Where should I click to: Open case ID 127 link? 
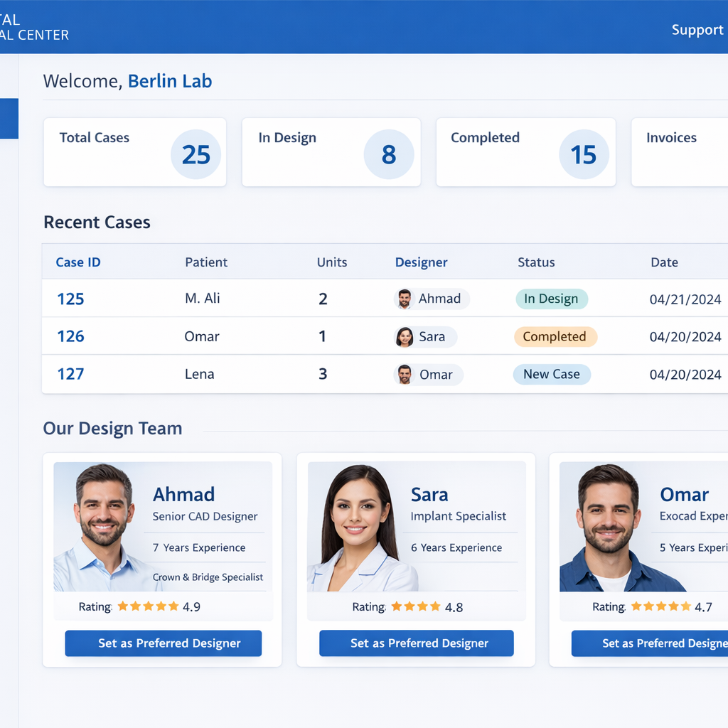coord(70,375)
